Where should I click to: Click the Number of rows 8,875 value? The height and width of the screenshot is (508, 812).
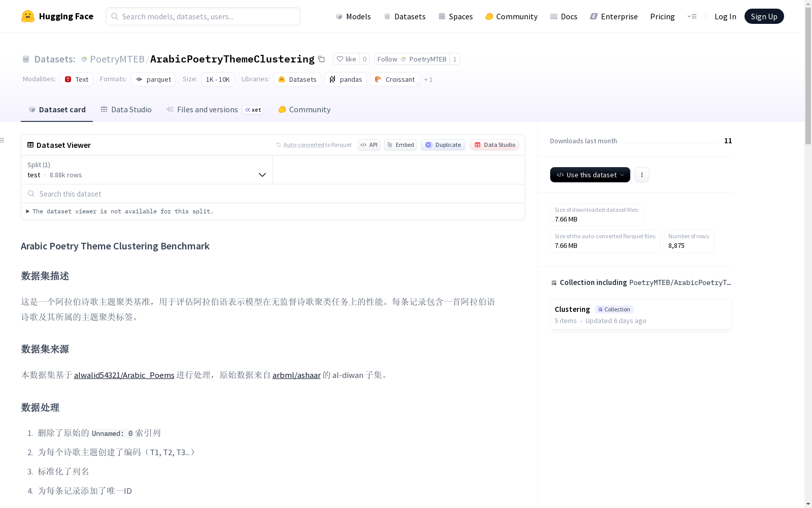(x=676, y=245)
